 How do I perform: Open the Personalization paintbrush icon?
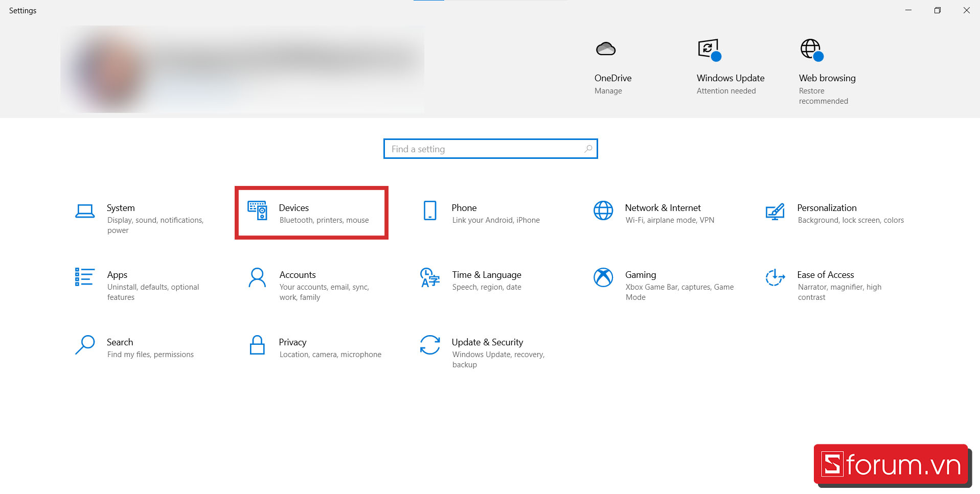[775, 211]
